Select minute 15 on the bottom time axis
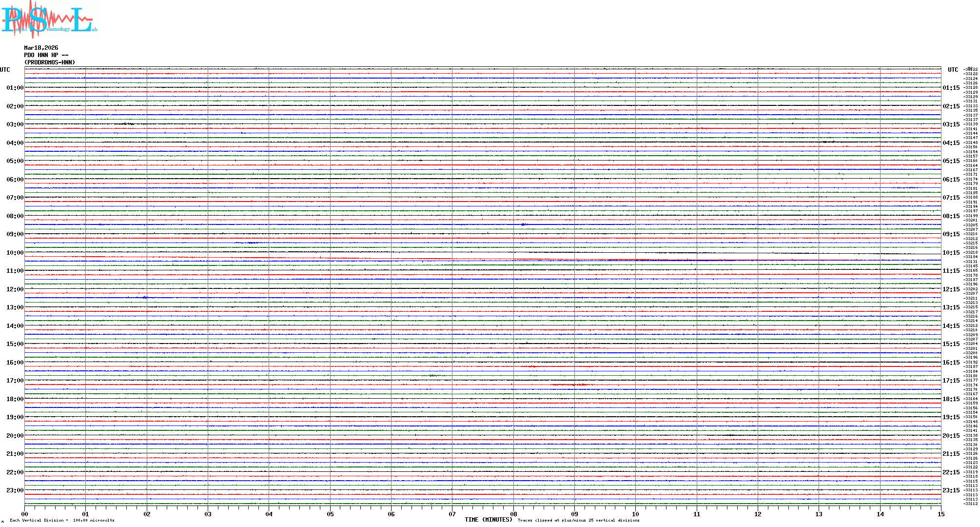 [941, 514]
